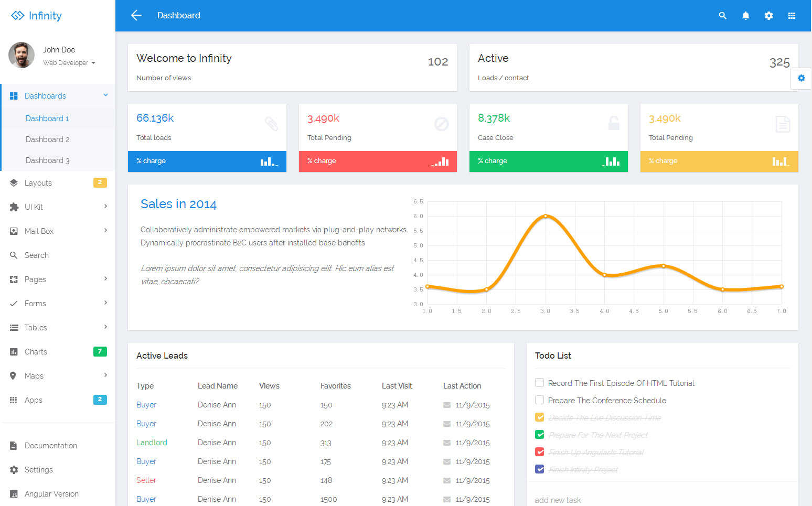Click the Landlord type link
Screen dimensions: 812x506
click(x=152, y=443)
